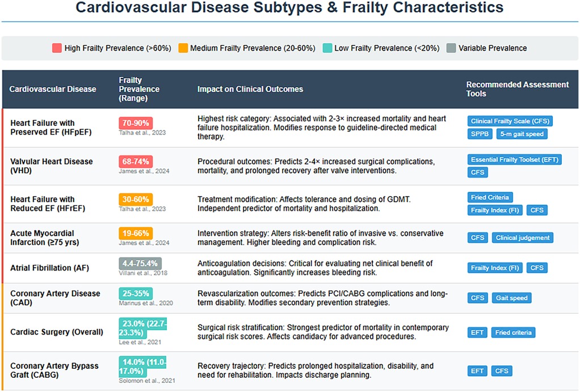Select the Essential Frailty Toolset (EFT) tag
Viewport: 580px width, 392px height.
[514, 159]
